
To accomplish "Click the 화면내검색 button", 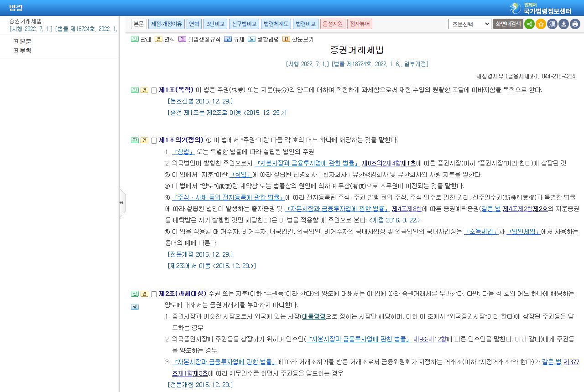I will pyautogui.click(x=508, y=24).
